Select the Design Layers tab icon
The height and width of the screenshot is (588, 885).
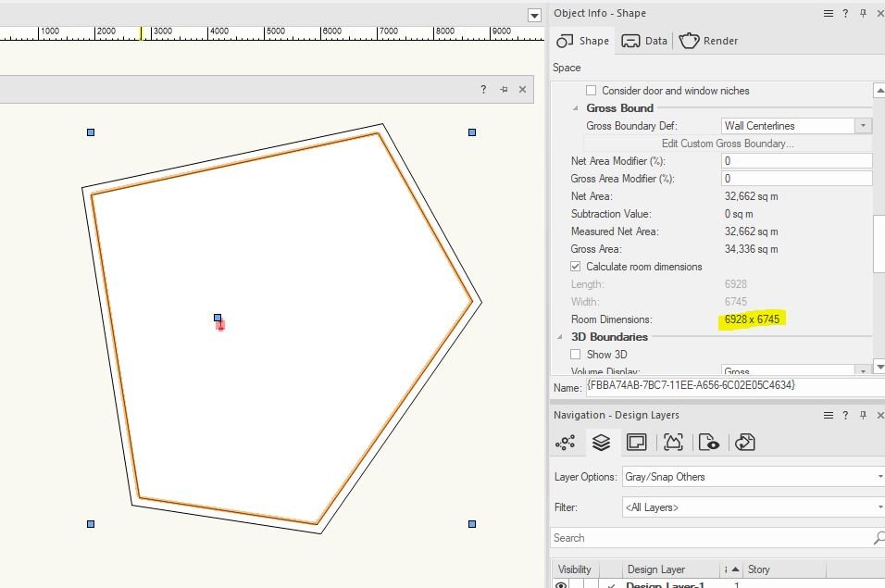click(x=601, y=443)
